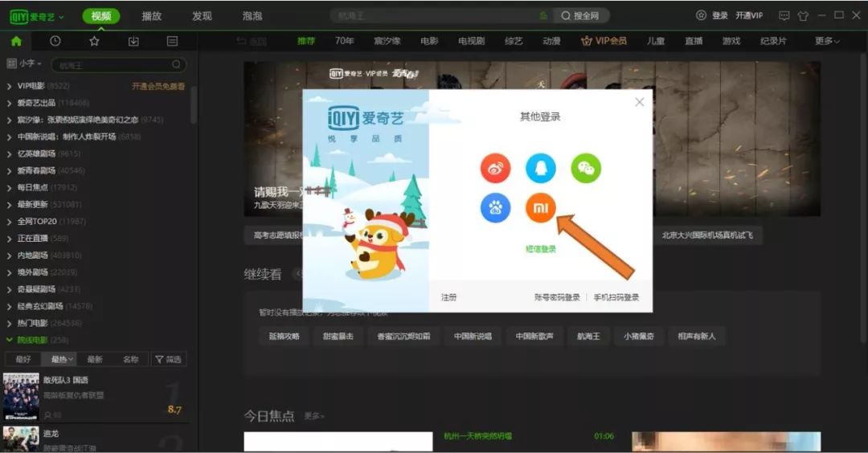Viewport: 868px width, 453px height.
Task: Open the iQIYI logo dropdown arrow
Action: (61, 17)
